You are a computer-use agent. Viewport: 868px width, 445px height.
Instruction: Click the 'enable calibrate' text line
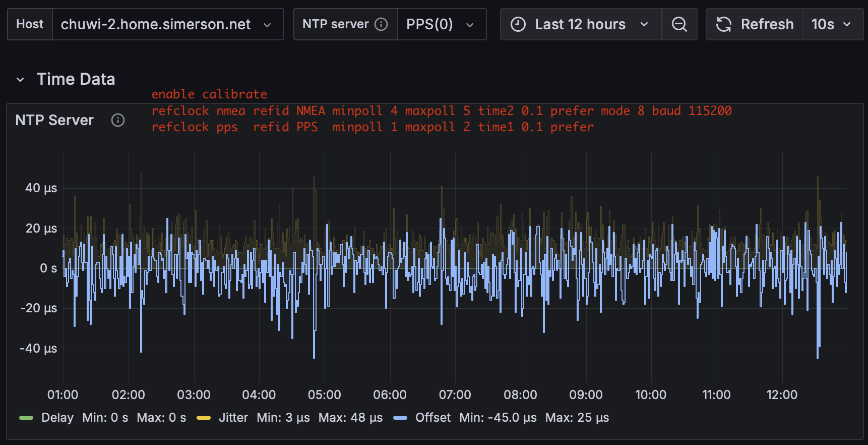click(209, 94)
